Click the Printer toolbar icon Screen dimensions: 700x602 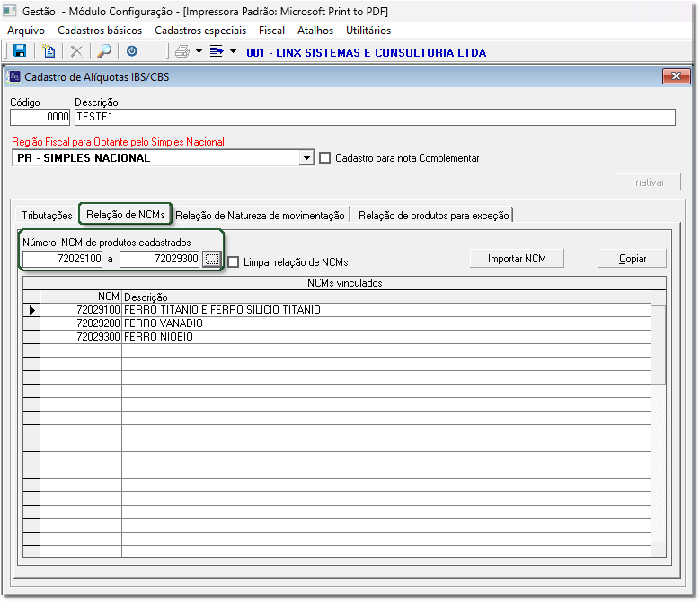tap(182, 52)
